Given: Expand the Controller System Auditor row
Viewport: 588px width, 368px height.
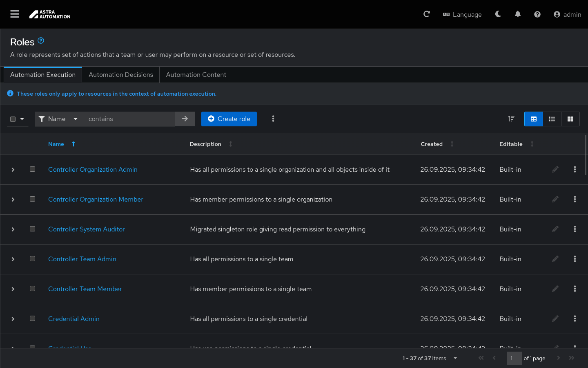Looking at the screenshot, I should click(13, 229).
